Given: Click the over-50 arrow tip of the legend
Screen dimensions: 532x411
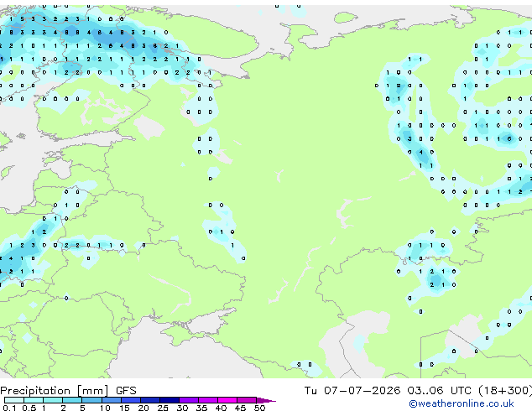Looking at the screenshot, I should (x=266, y=400).
